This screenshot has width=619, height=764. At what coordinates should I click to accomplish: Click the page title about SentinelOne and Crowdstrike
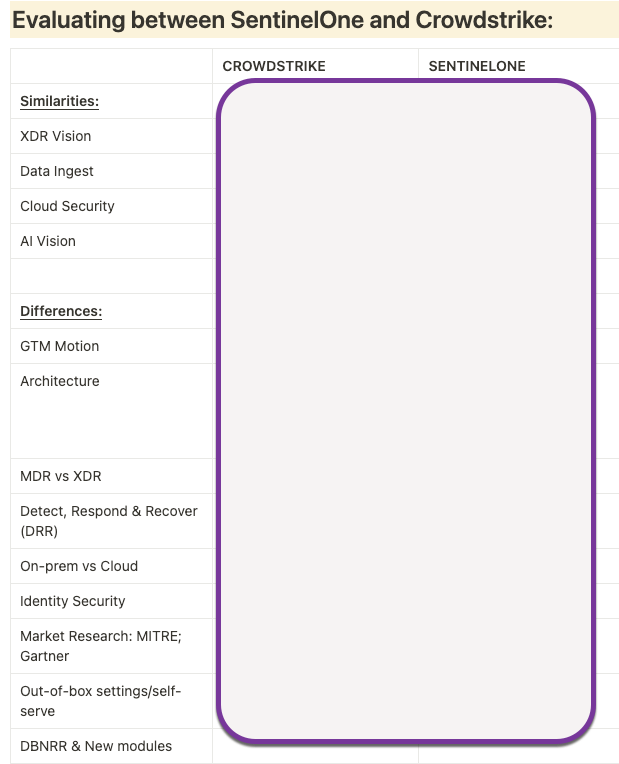(282, 19)
